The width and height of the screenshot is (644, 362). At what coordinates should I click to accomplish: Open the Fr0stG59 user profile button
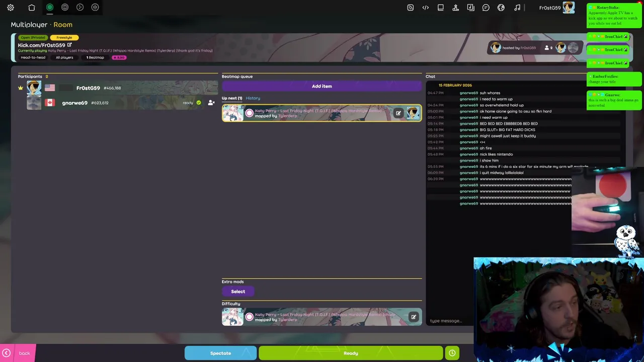point(556,8)
